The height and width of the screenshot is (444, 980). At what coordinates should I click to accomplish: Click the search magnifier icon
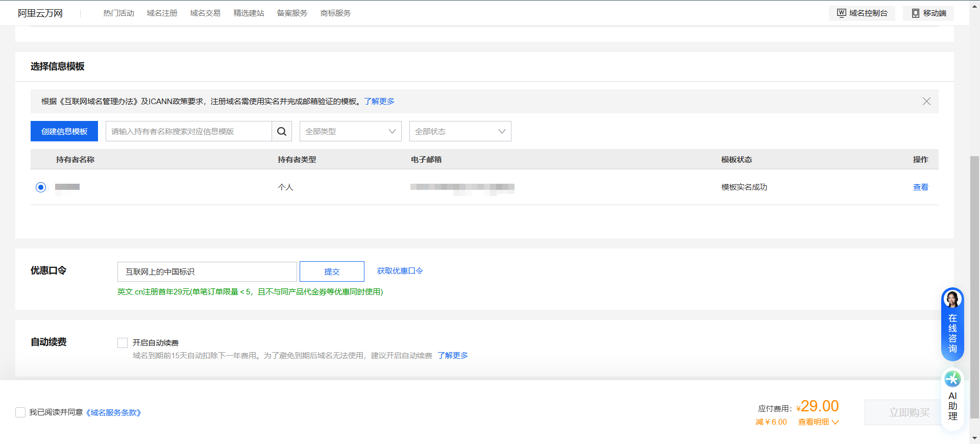pyautogui.click(x=281, y=132)
